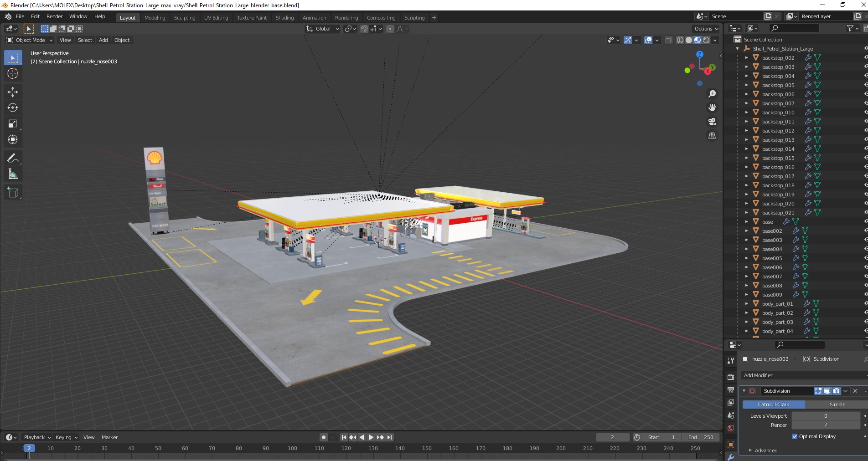Switch to the Shading workspace tab
The height and width of the screenshot is (461, 868).
pyautogui.click(x=284, y=18)
